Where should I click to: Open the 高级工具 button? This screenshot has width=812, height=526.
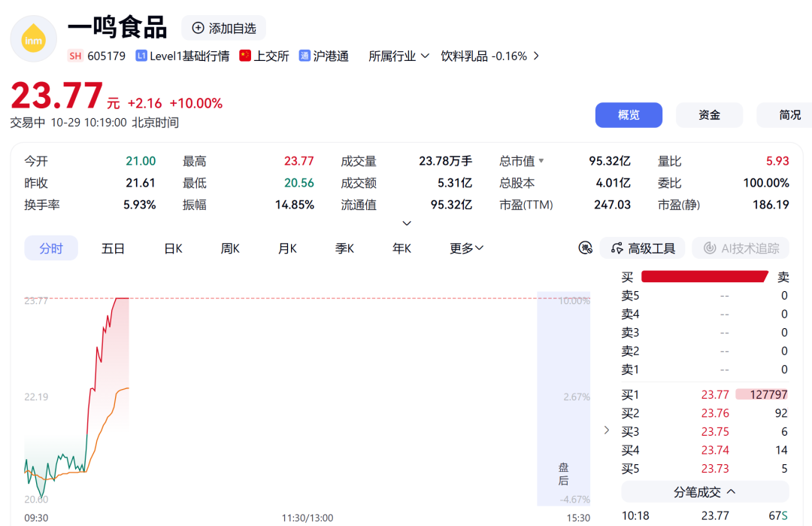[x=642, y=249]
